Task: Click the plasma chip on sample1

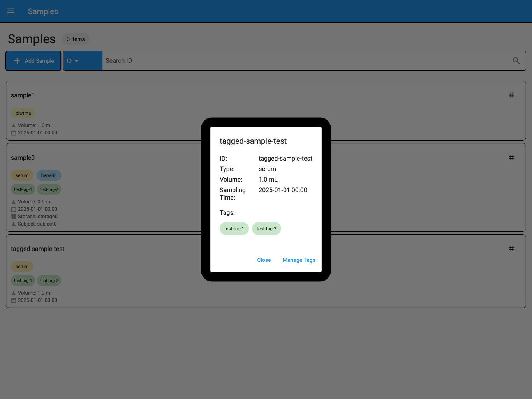Action: pos(23,113)
